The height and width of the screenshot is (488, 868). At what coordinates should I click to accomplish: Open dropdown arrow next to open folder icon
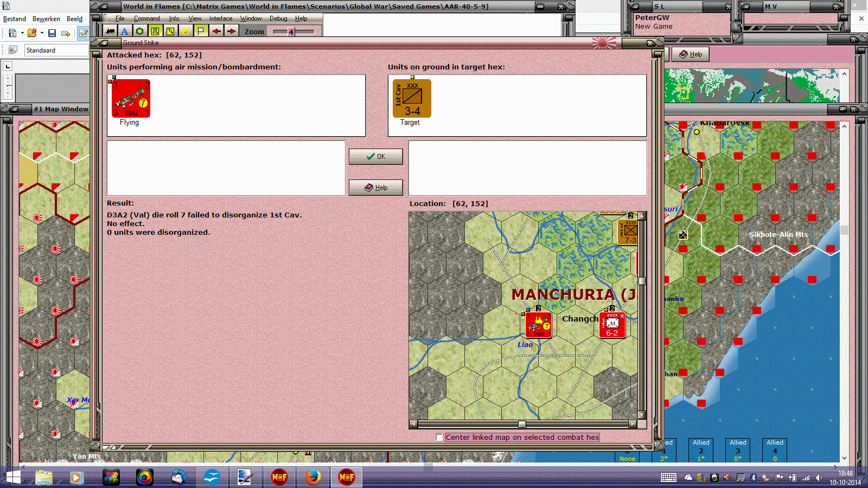[x=42, y=33]
